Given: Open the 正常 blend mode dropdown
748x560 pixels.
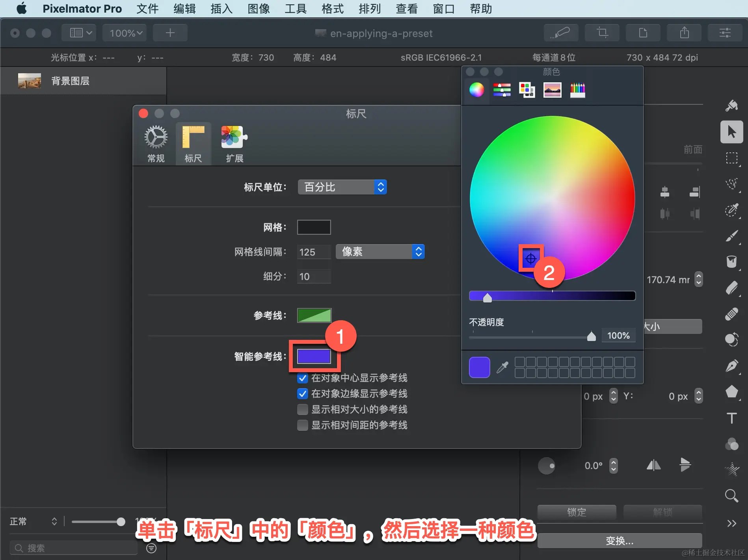Looking at the screenshot, I should pyautogui.click(x=33, y=521).
